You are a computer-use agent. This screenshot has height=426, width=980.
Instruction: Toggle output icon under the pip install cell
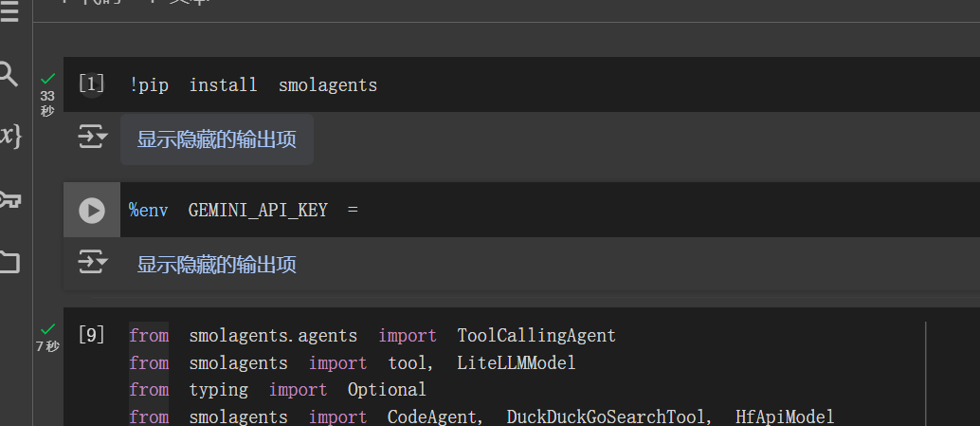pos(92,138)
